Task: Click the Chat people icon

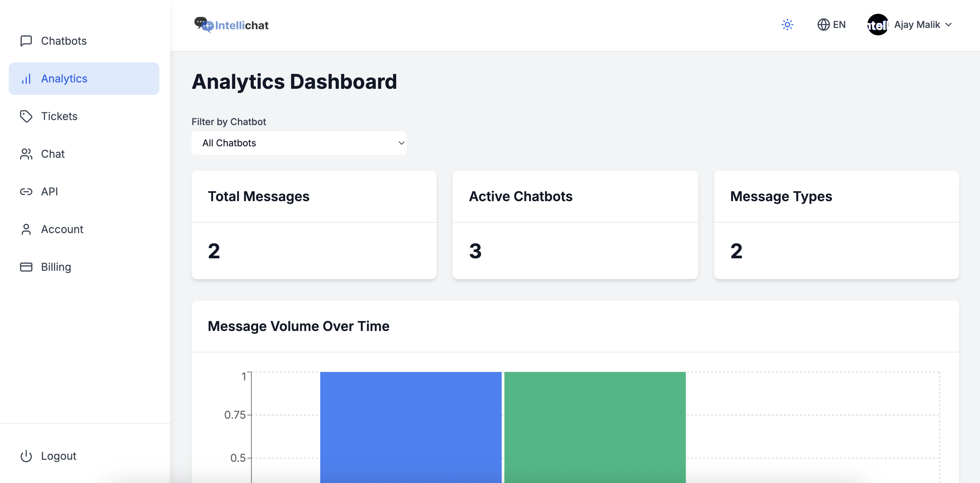Action: [x=26, y=154]
